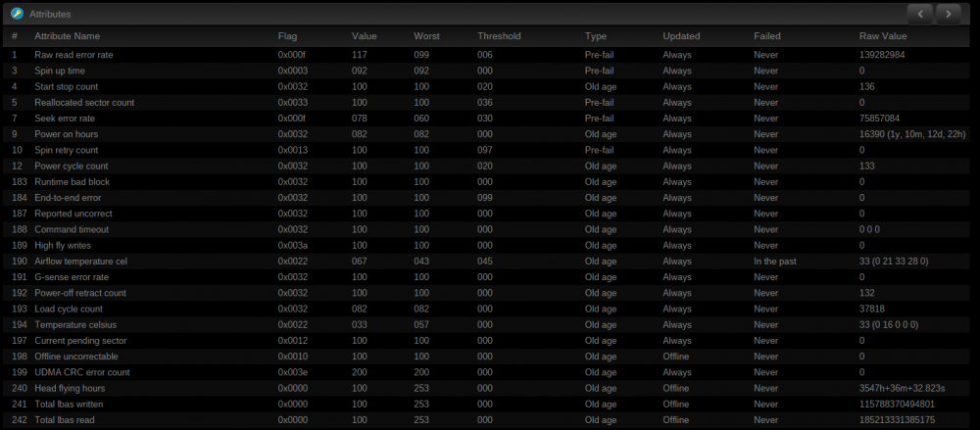Select the Reallocated sector count row
Screen dimensions: 980x430
[x=486, y=103]
